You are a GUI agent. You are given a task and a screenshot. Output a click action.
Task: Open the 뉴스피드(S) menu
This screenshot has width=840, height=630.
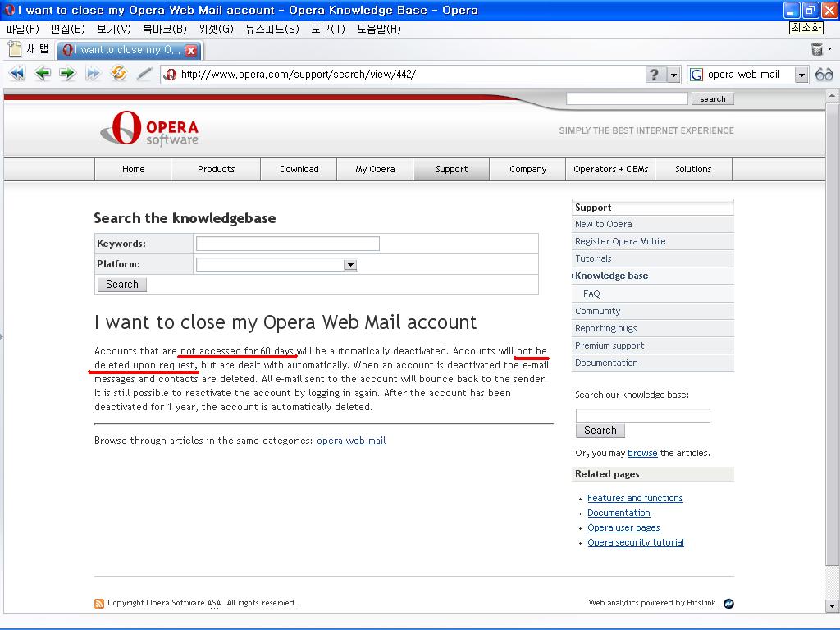pyautogui.click(x=272, y=29)
